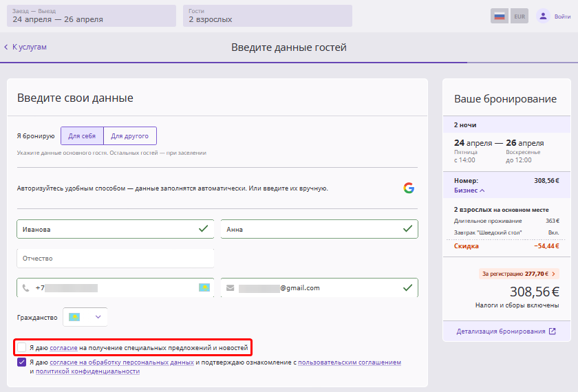Open the Гражданство country dropdown
The width and height of the screenshot is (578, 392).
pos(85,316)
